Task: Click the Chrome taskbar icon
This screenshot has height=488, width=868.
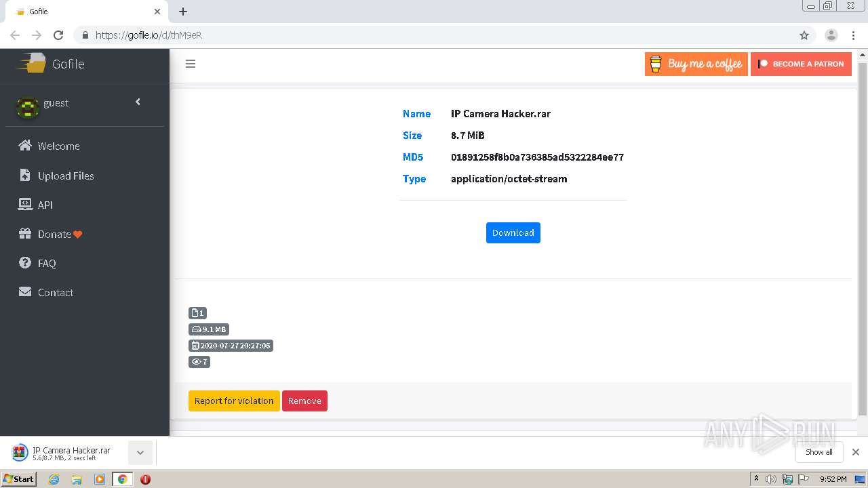Action: click(123, 479)
